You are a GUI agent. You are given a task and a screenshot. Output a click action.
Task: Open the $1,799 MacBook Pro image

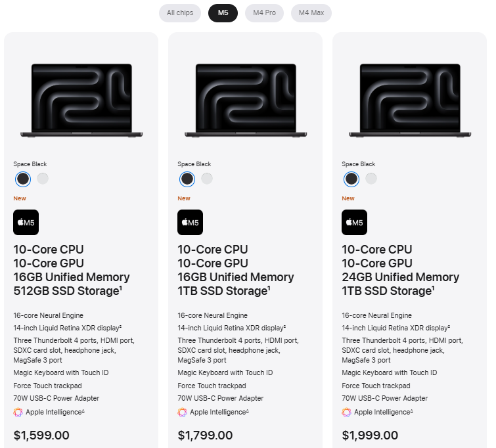coord(245,100)
